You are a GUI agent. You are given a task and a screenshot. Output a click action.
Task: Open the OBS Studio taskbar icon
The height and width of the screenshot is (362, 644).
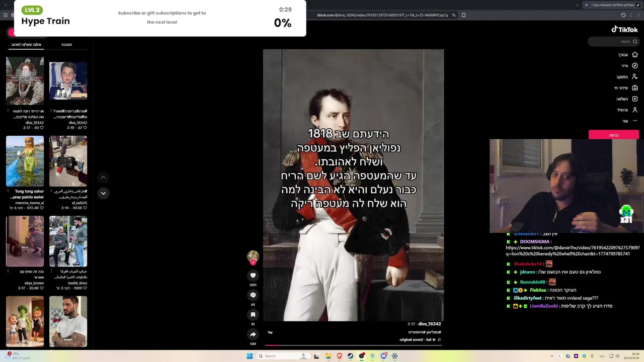361,356
